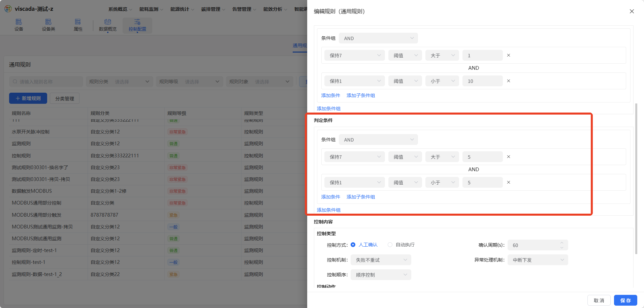The image size is (644, 308).
Task: Click top 添加条件 link above 判定条件
Action: (x=331, y=95)
